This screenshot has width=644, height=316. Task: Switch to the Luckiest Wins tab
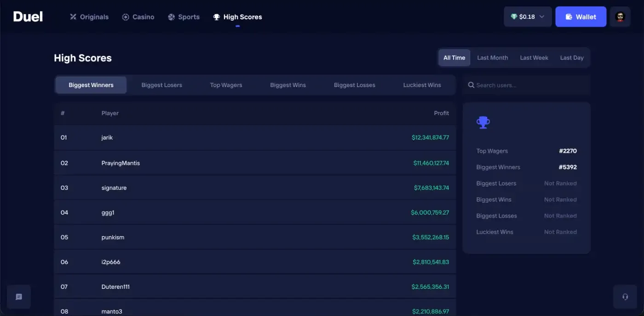click(x=422, y=85)
